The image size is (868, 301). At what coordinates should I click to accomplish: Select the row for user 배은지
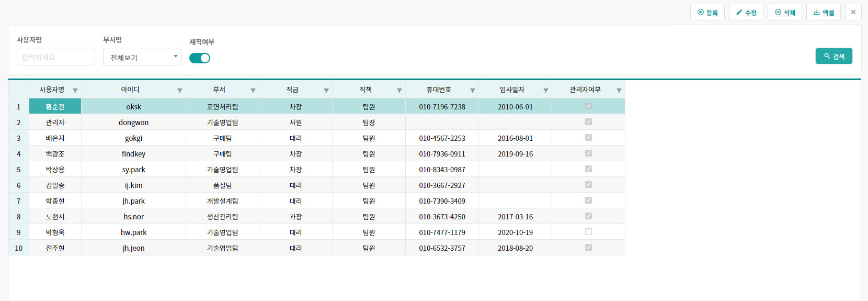point(55,138)
